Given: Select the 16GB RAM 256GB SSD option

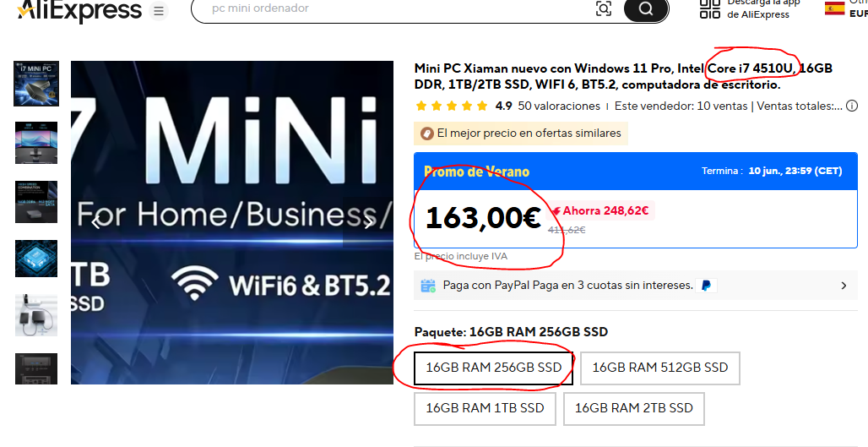Looking at the screenshot, I should pos(493,368).
